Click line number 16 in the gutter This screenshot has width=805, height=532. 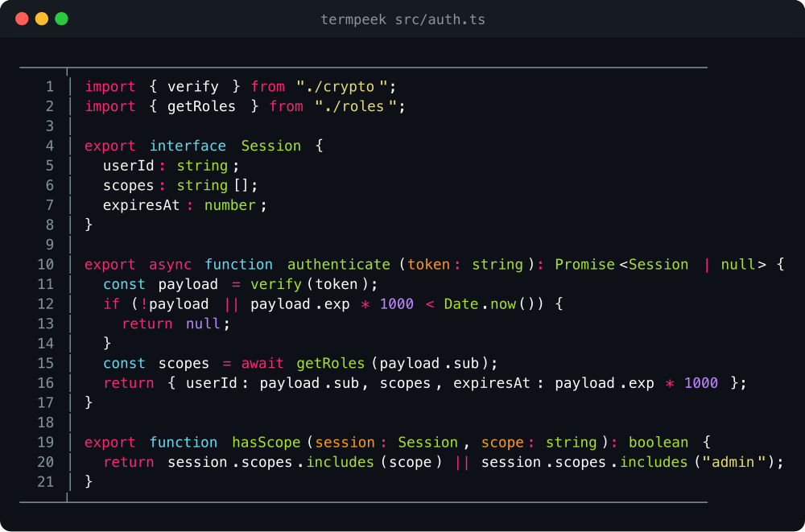46,383
